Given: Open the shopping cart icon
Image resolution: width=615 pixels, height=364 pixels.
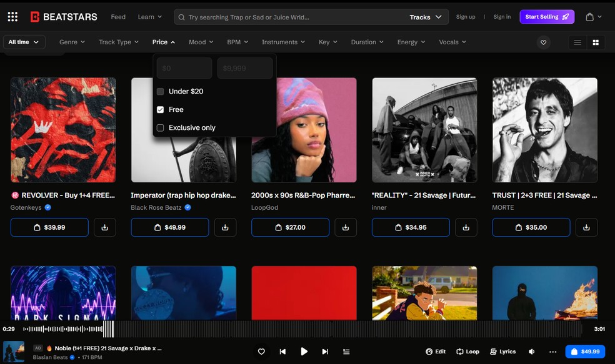Looking at the screenshot, I should [589, 17].
